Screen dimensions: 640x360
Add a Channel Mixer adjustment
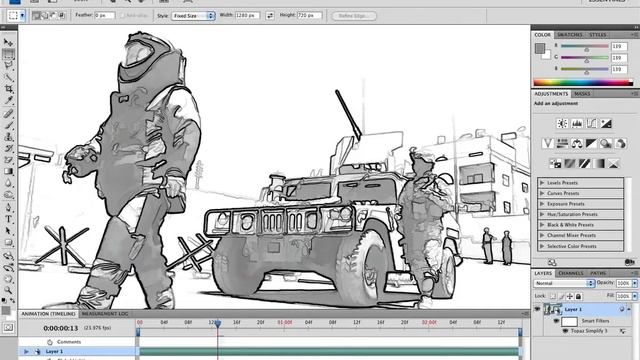(621, 143)
